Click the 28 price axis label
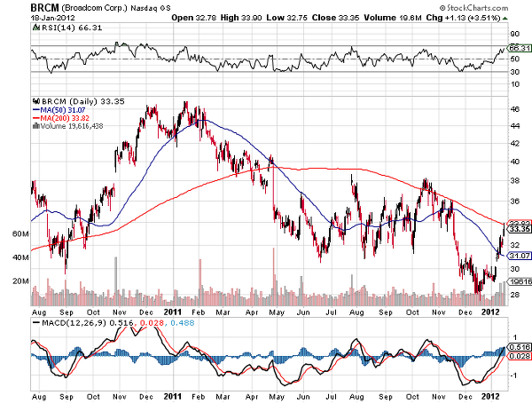This screenshot has width=532, height=403. 514,295
